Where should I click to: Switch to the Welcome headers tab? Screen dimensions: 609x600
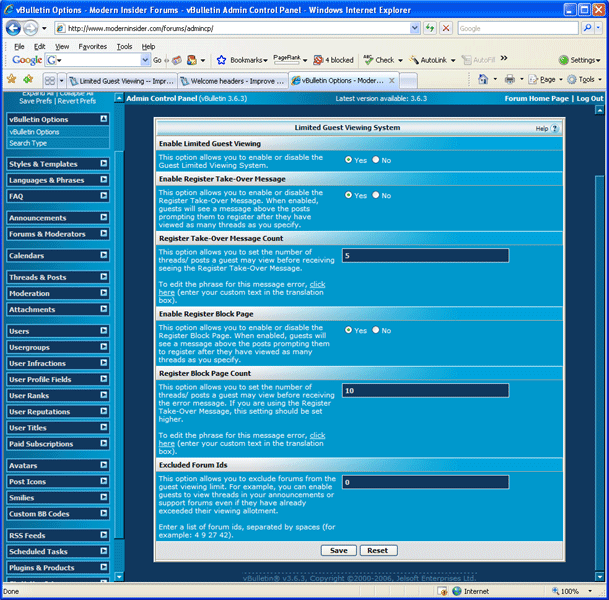pos(234,80)
